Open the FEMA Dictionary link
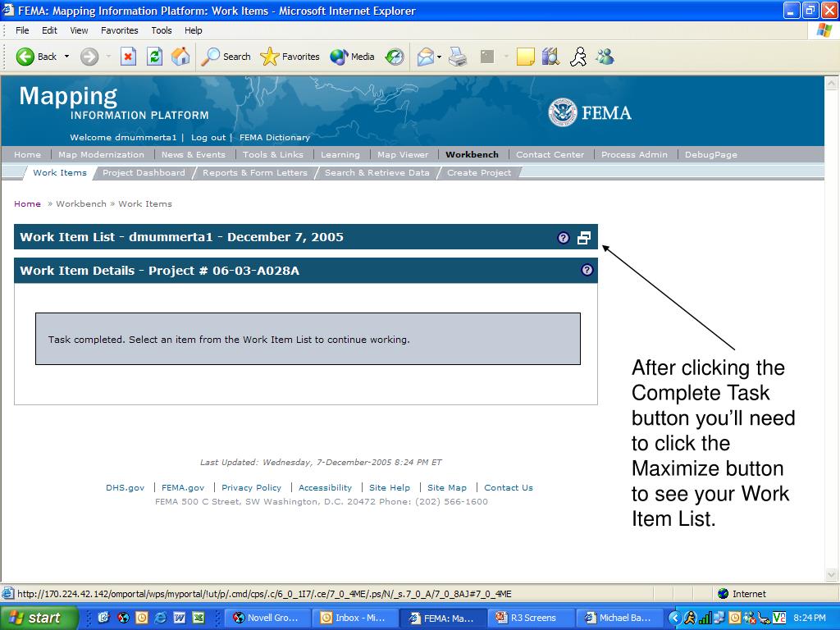The image size is (840, 630). [x=275, y=137]
